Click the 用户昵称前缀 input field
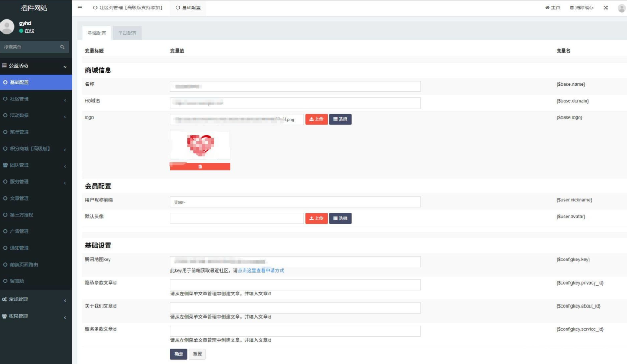Screen dimensions: 627x364 (295, 202)
